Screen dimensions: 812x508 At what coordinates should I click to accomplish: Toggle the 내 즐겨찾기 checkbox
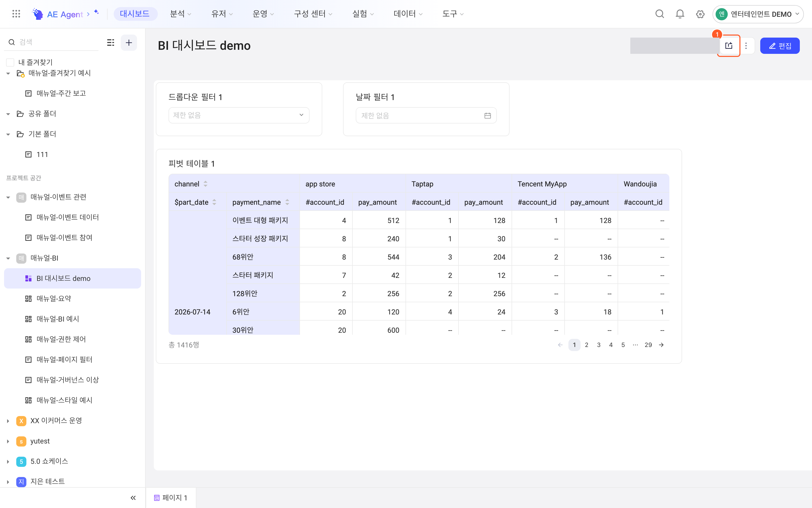coord(10,62)
